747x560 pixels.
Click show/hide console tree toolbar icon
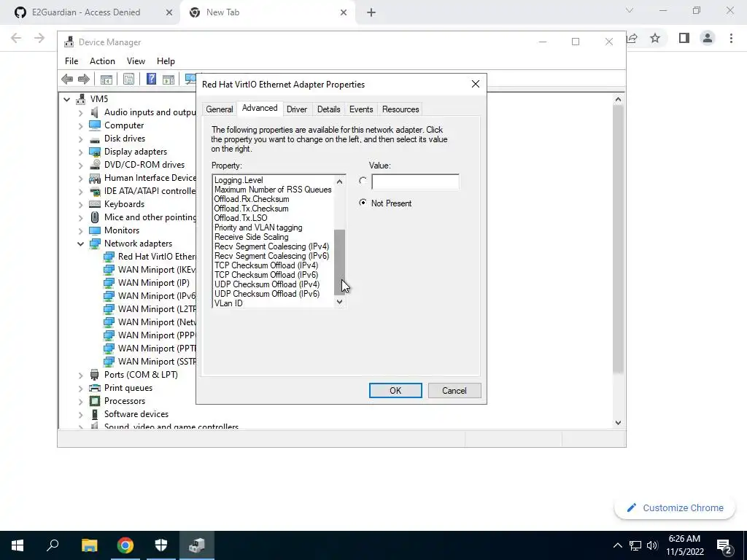click(107, 79)
